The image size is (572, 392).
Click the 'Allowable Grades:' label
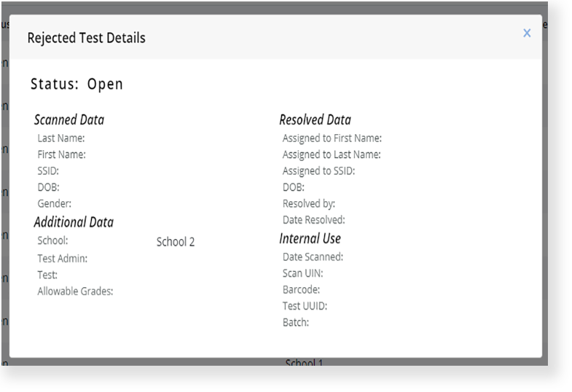point(75,291)
